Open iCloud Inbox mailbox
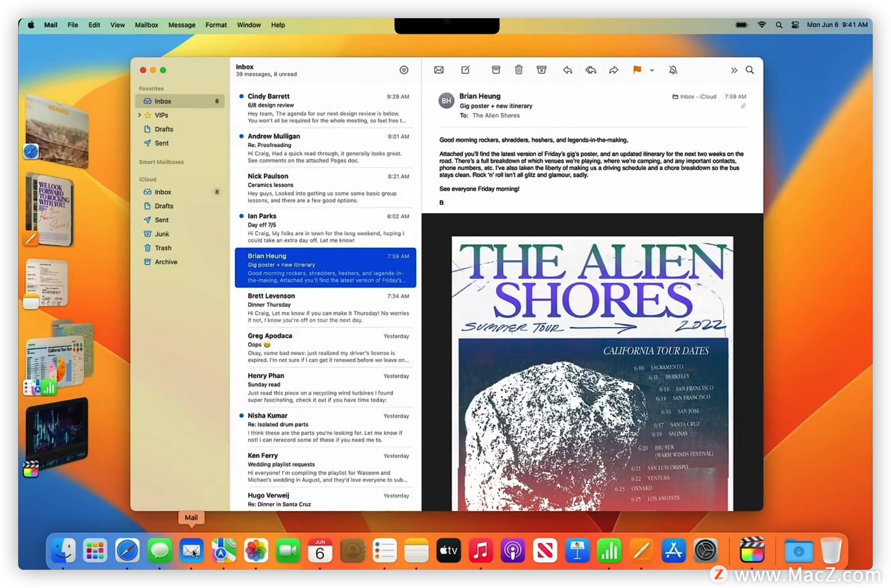Viewport: 891px width, 588px height. (180, 192)
